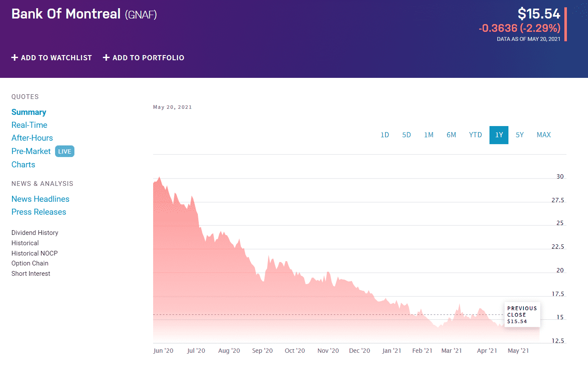
Task: Click the Previous Close $15.54 tooltip
Action: pyautogui.click(x=522, y=315)
